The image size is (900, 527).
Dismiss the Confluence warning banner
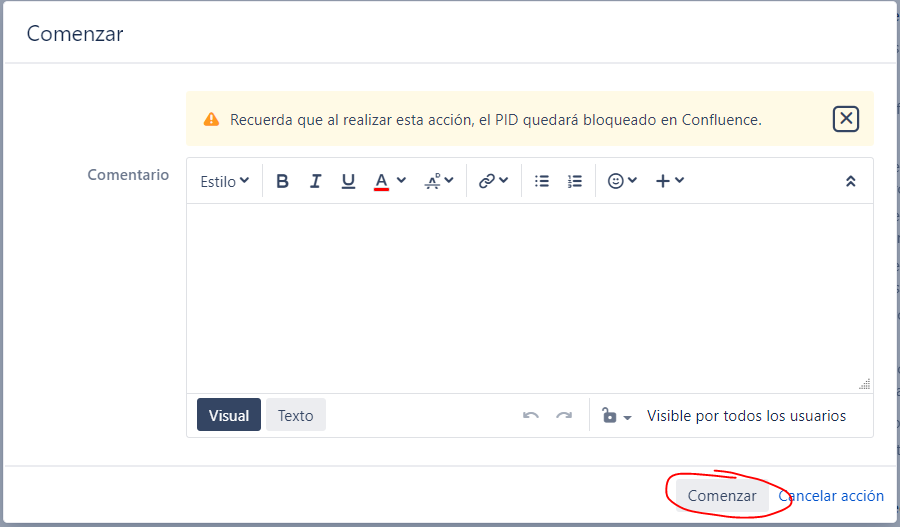click(x=846, y=119)
